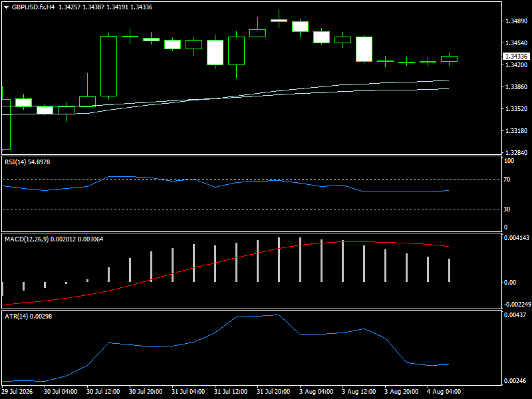Click the 30 Jul 04:00 time label
The image size is (532, 399).
pyautogui.click(x=61, y=391)
